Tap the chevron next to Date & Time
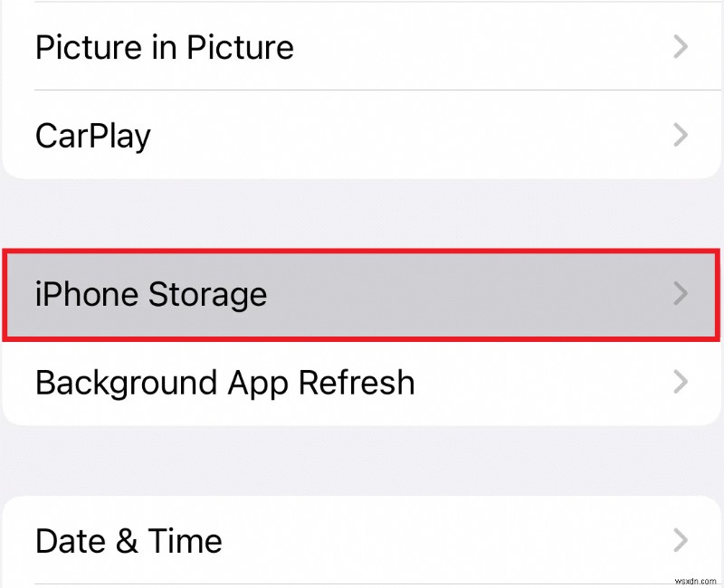This screenshot has width=724, height=588. click(680, 540)
